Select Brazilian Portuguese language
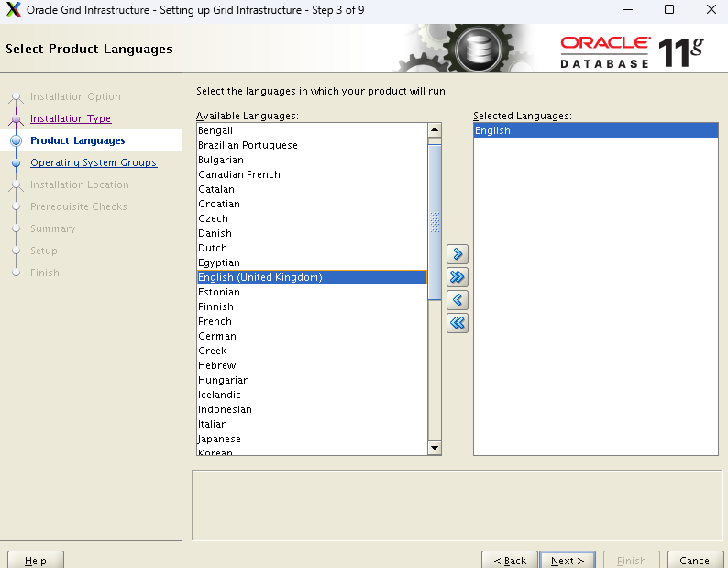This screenshot has height=568, width=728. pos(312,146)
